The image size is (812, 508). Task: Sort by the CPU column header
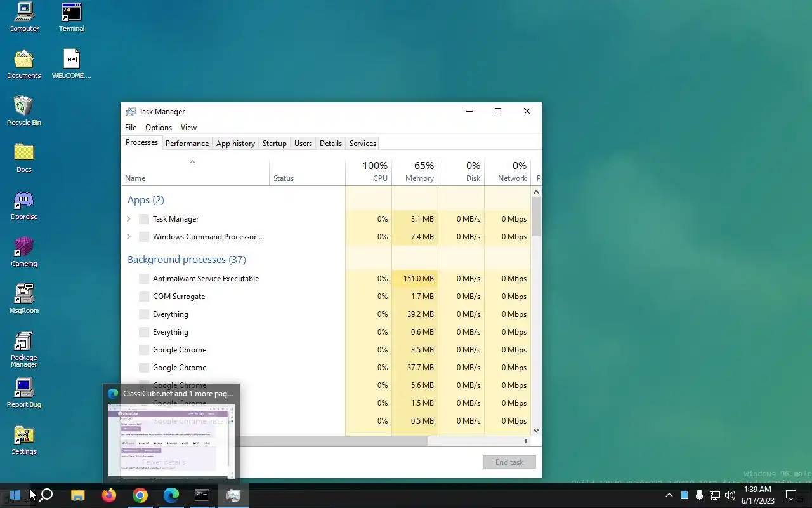point(369,171)
